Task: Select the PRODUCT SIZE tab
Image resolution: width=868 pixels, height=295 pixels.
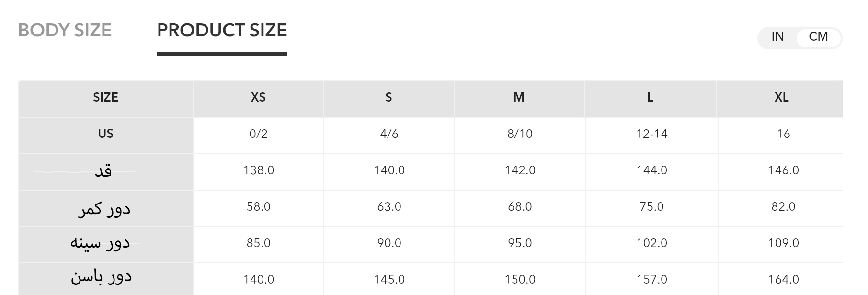Action: coord(222,30)
